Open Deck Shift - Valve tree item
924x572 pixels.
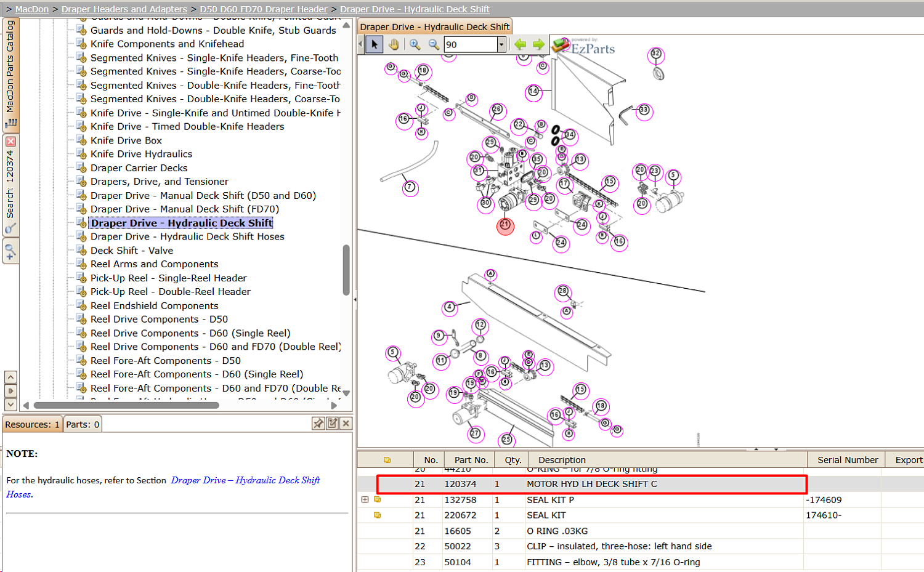coord(132,251)
